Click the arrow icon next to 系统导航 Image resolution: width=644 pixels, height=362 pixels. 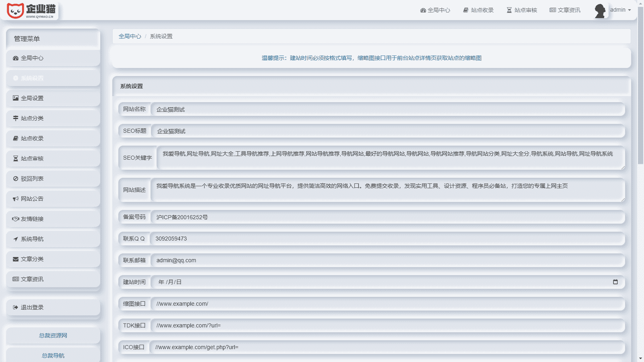point(16,239)
